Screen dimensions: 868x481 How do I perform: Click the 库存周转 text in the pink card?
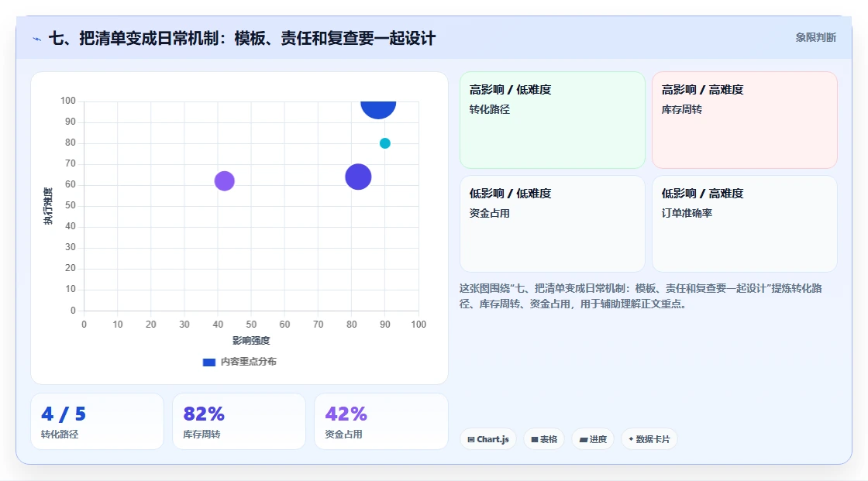point(681,109)
